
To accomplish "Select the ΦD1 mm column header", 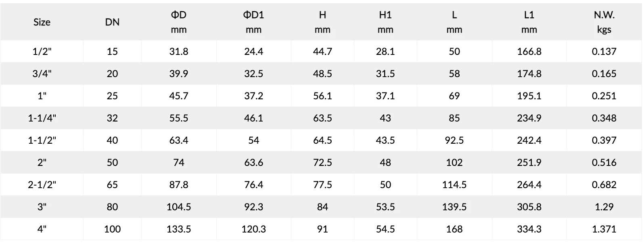I will 253,22.
